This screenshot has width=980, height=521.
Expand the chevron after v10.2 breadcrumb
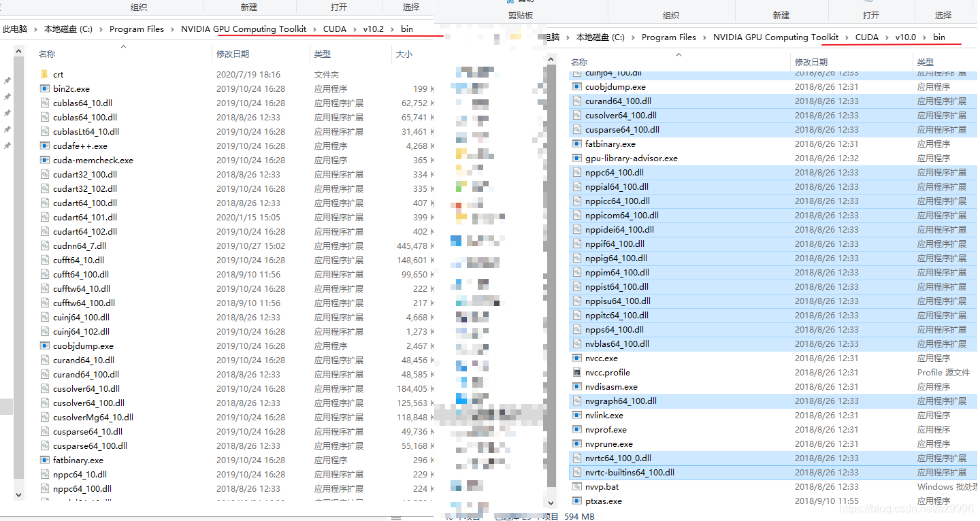[393, 29]
